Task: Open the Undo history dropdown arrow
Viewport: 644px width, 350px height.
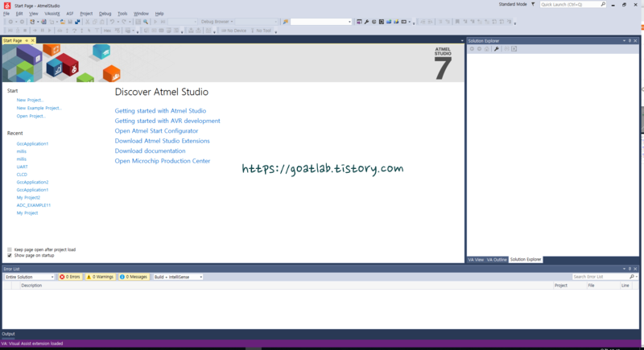Action: coord(118,22)
